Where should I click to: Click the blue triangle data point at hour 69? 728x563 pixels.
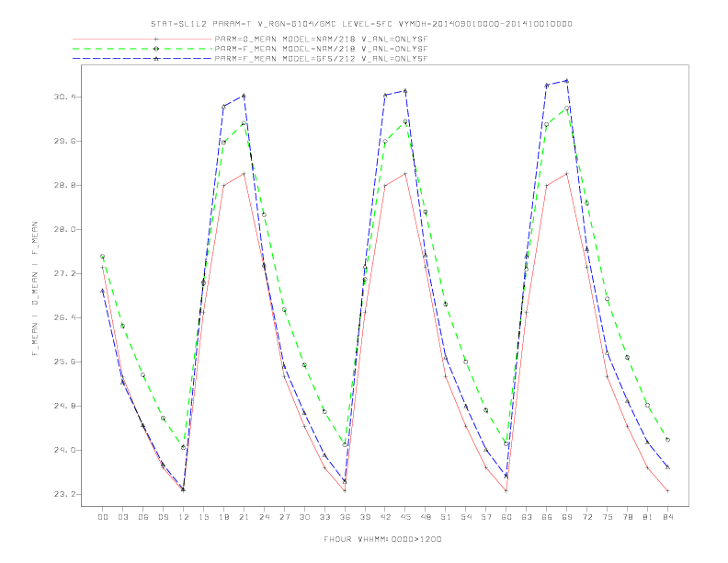[x=567, y=81]
